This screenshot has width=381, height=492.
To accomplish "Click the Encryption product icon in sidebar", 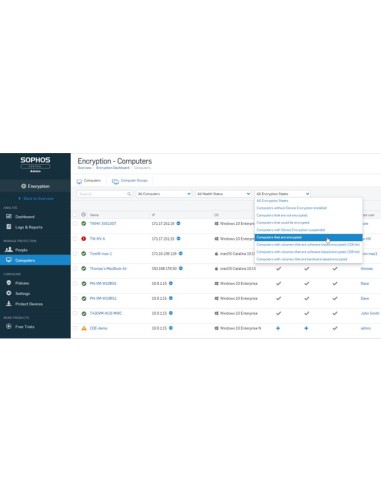I will click(23, 186).
